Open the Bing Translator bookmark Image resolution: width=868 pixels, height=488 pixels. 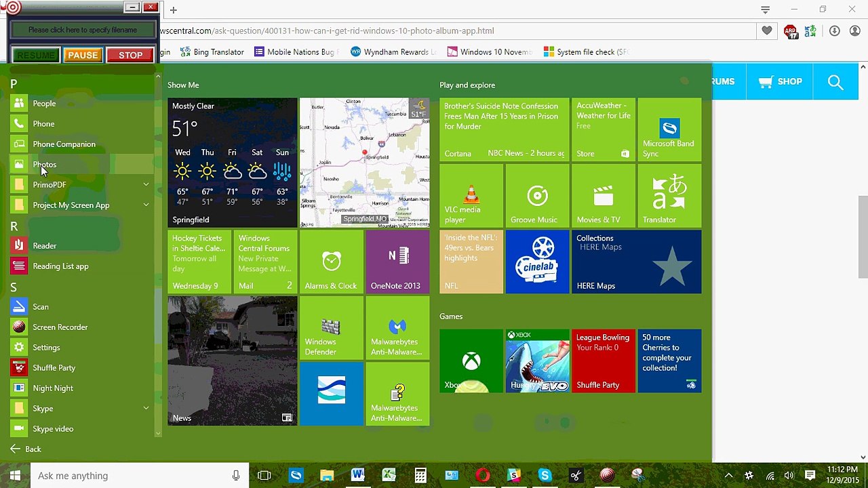tap(212, 52)
